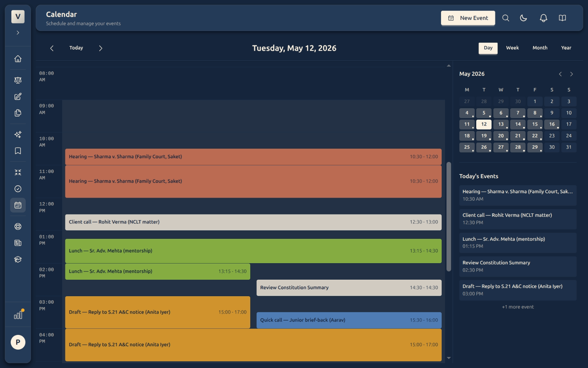Open the graduation cap sidebar icon
Screen dimensions: 588x368
pos(18,259)
